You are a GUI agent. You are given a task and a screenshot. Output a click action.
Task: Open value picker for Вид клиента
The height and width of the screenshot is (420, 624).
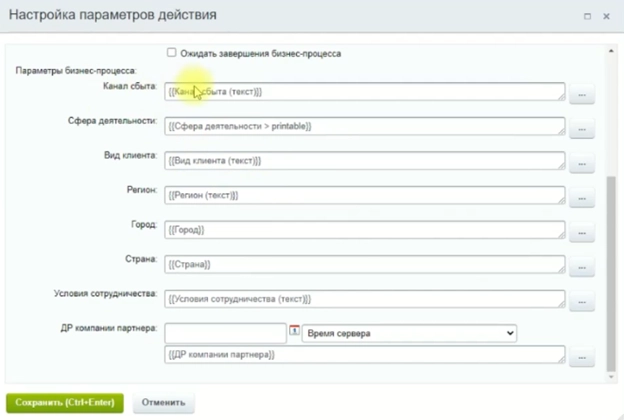[x=582, y=164]
